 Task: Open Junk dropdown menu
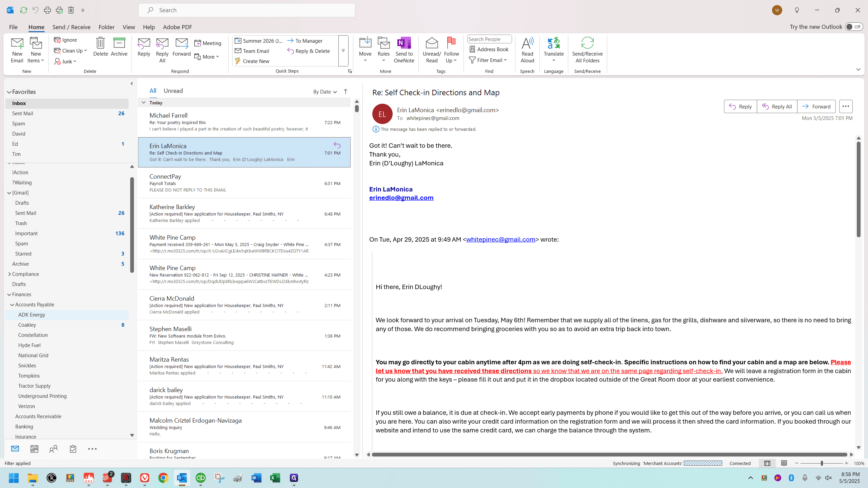point(66,61)
